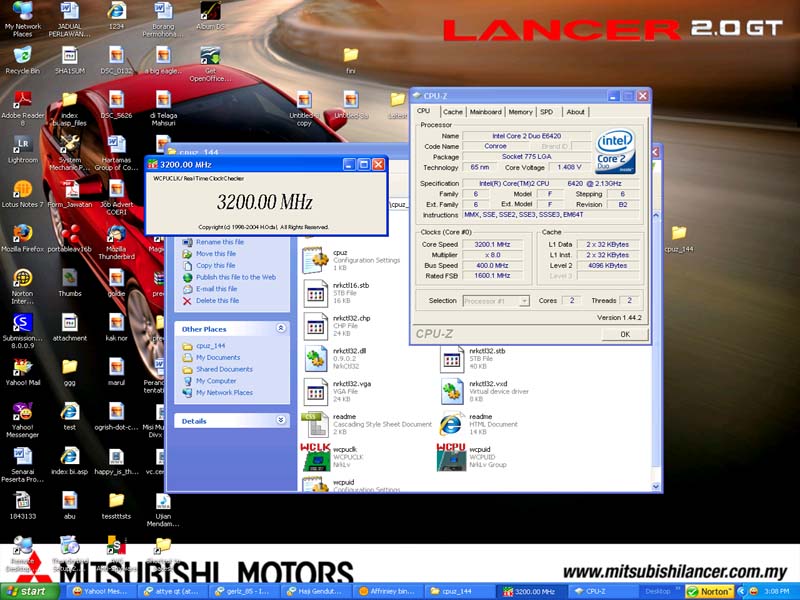This screenshot has width=800, height=600.
Task: Click the Explorer scrollbar up arrow
Action: point(656,216)
